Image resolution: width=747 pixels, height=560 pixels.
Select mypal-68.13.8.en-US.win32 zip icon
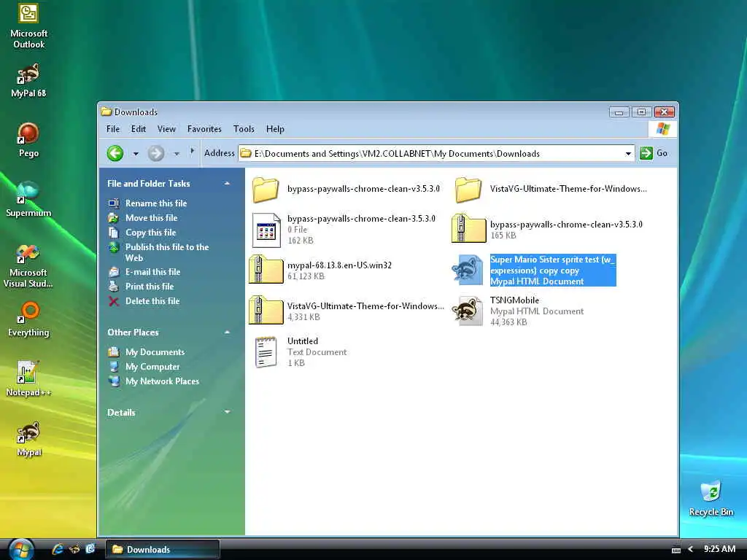coord(266,270)
